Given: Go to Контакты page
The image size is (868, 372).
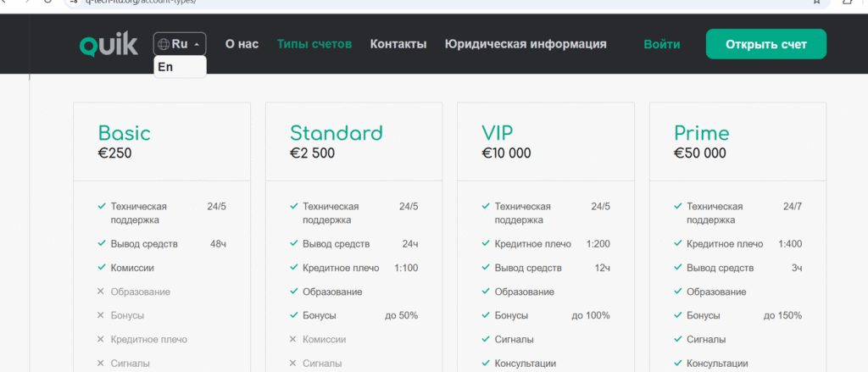Looking at the screenshot, I should [x=398, y=44].
